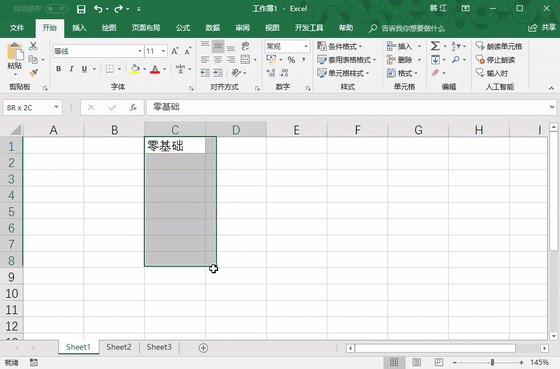
Task: Click the column F header
Action: pyautogui.click(x=358, y=130)
